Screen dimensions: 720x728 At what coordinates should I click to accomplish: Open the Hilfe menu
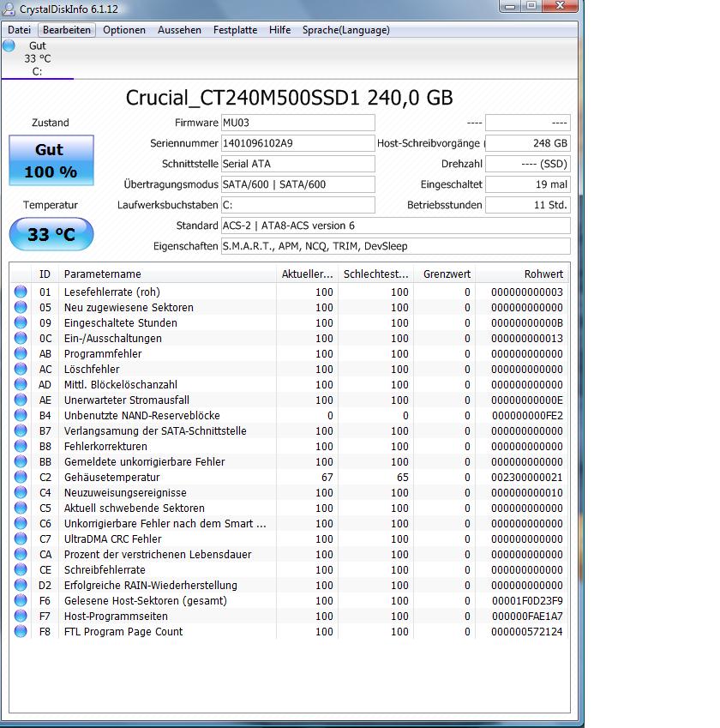pos(279,30)
